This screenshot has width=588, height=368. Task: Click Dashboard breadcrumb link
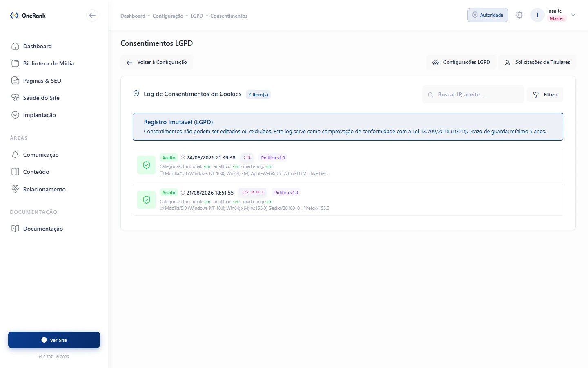pos(133,16)
